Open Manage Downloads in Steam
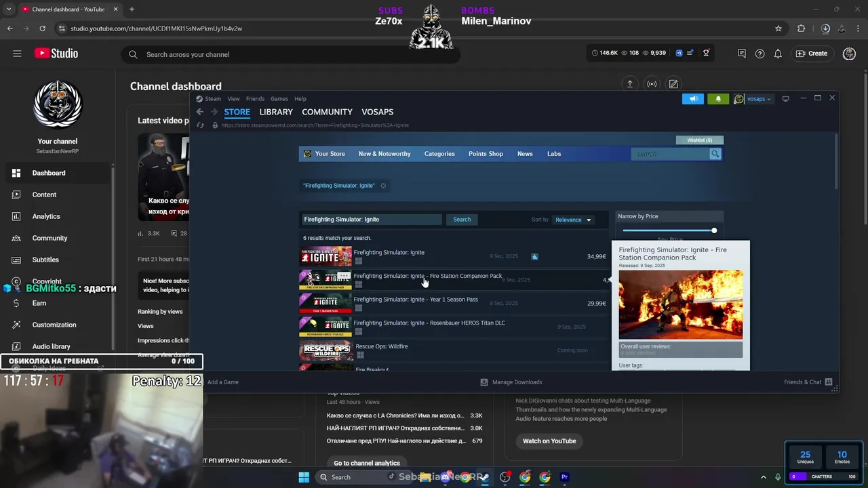The height and width of the screenshot is (488, 868). point(511,382)
